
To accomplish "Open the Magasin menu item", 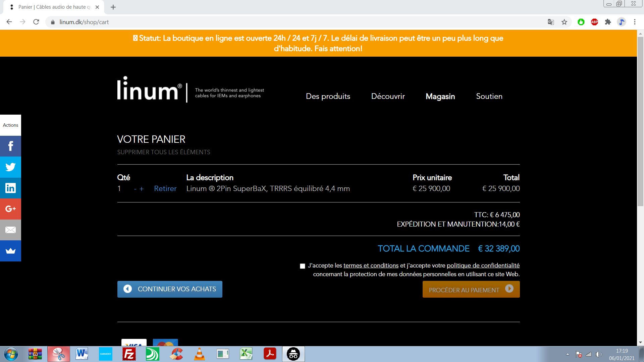I will 440,97.
